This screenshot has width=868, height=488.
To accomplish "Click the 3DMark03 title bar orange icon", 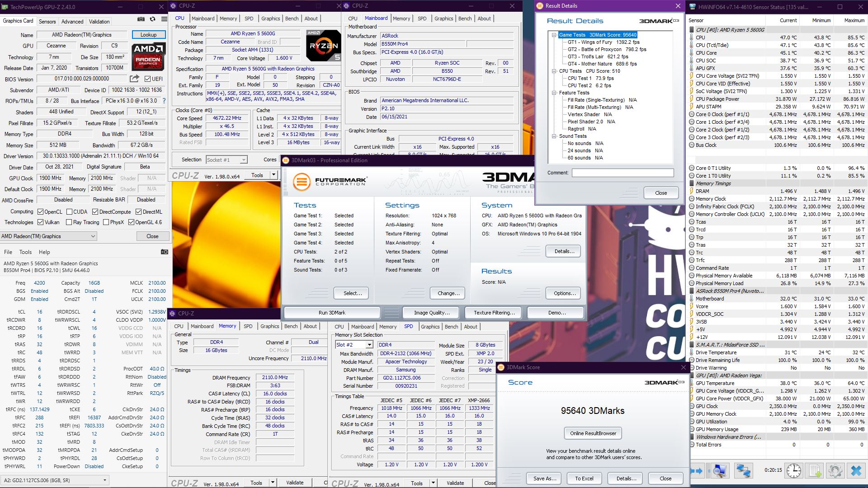I will point(286,160).
